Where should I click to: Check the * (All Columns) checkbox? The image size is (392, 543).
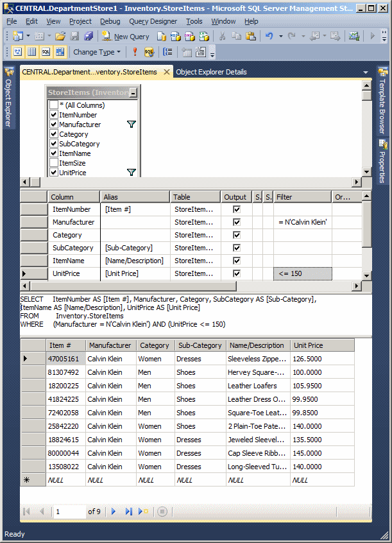[x=54, y=105]
